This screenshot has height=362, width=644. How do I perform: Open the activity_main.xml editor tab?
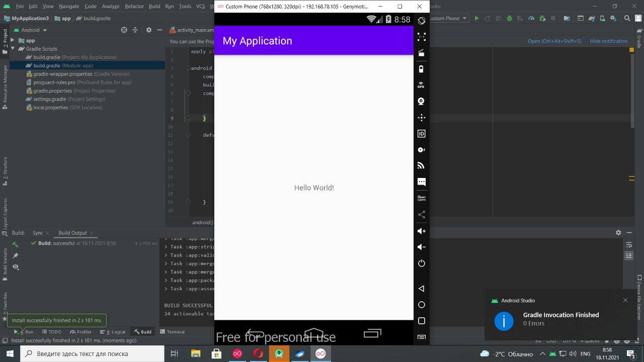(x=192, y=30)
